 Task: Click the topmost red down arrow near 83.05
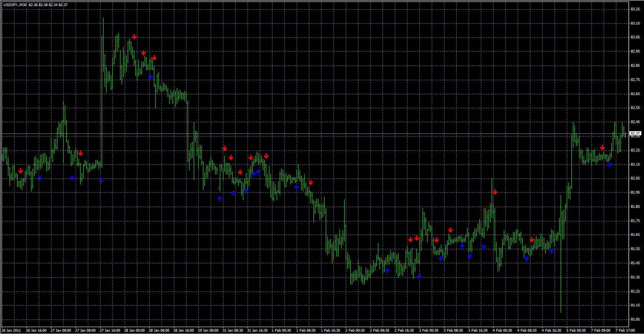coord(134,37)
